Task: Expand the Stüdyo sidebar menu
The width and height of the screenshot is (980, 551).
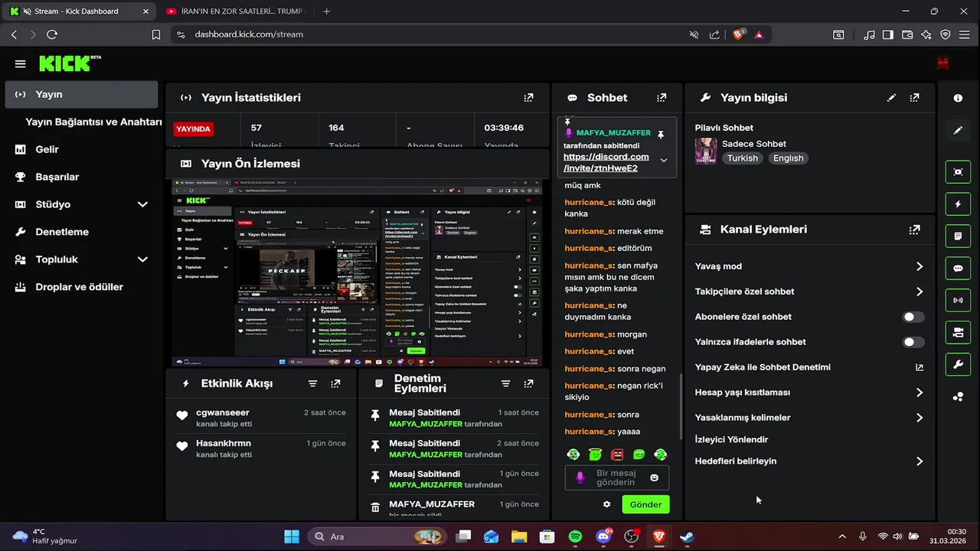Action: 142,204
